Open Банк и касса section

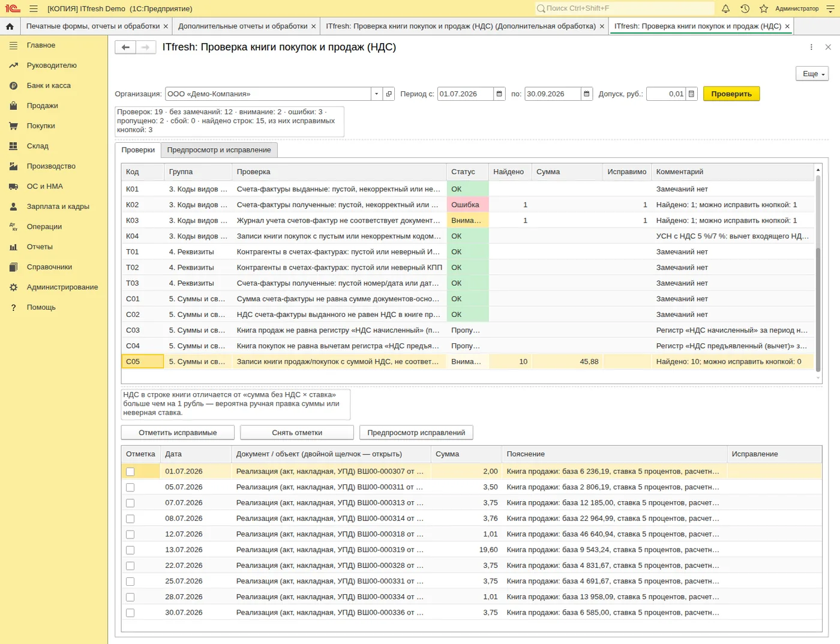(49, 86)
